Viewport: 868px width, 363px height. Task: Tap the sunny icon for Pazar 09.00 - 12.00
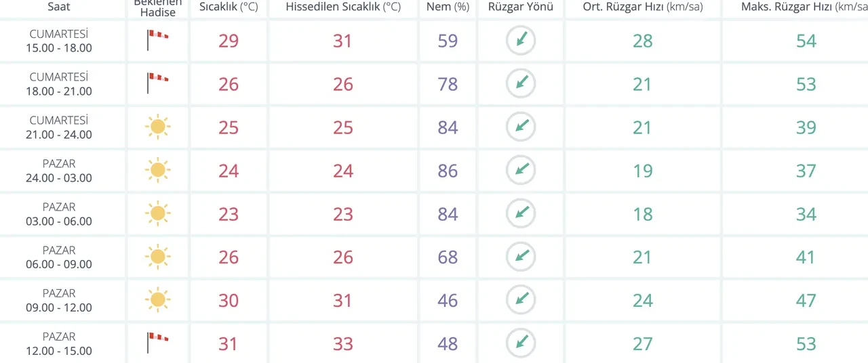point(157,300)
